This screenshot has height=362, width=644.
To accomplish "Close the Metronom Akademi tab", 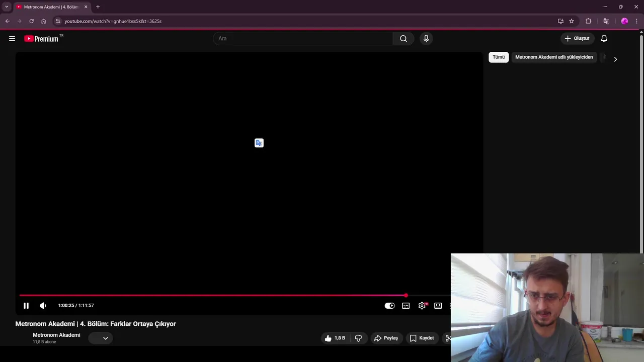I will [x=86, y=7].
